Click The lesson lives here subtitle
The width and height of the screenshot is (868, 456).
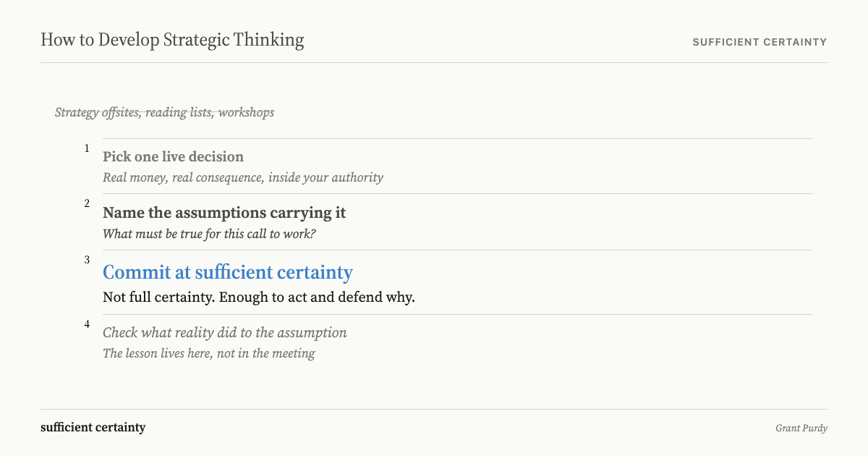tap(208, 354)
